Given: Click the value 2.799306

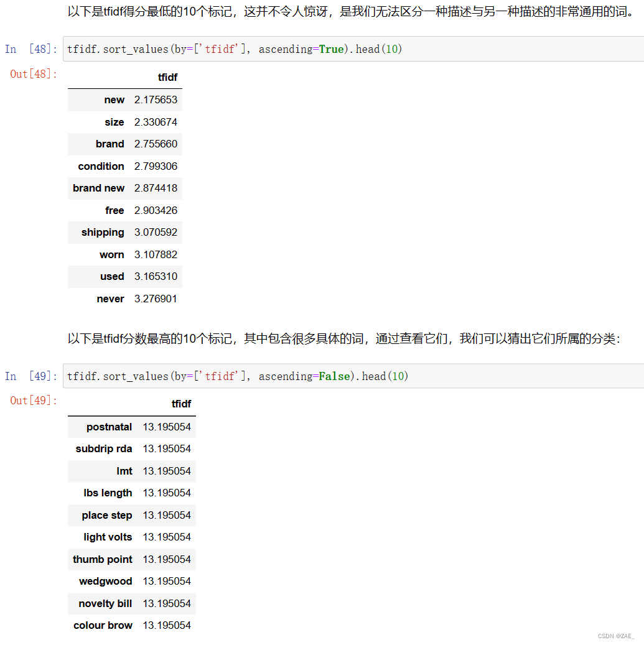Looking at the screenshot, I should click(156, 166).
